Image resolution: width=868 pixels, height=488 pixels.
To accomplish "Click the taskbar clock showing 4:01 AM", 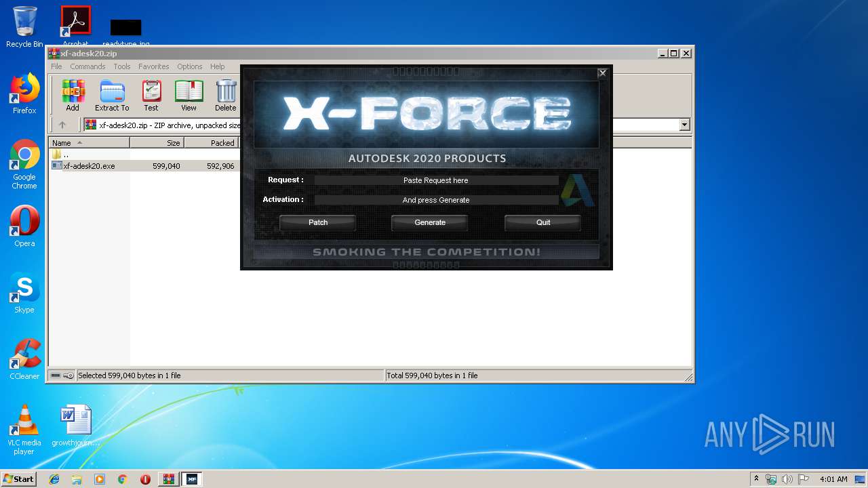I will pos(833,479).
